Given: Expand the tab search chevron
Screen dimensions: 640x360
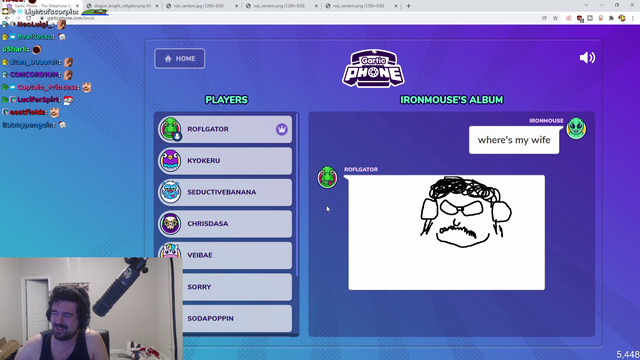Looking at the screenshot, I should (x=586, y=5).
